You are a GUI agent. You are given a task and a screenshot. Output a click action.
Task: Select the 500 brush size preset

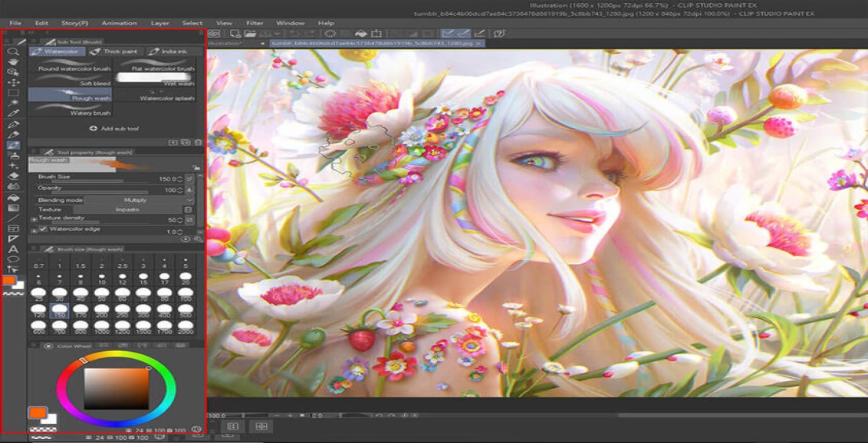tap(186, 311)
